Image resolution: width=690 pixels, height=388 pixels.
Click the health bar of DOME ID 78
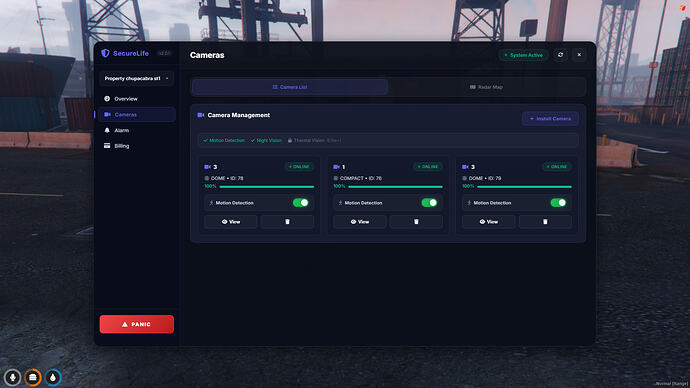(267, 187)
